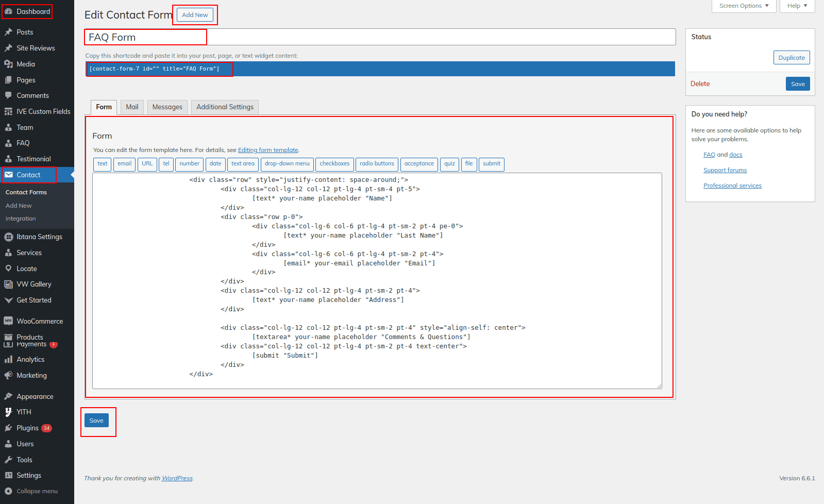Click the Plugins plug icon
The image size is (824, 504).
[8, 428]
